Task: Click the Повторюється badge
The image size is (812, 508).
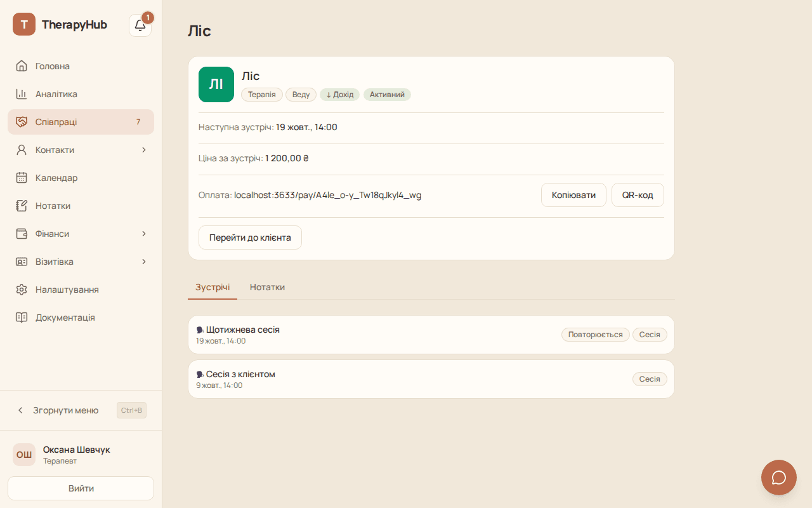Action: click(x=596, y=335)
